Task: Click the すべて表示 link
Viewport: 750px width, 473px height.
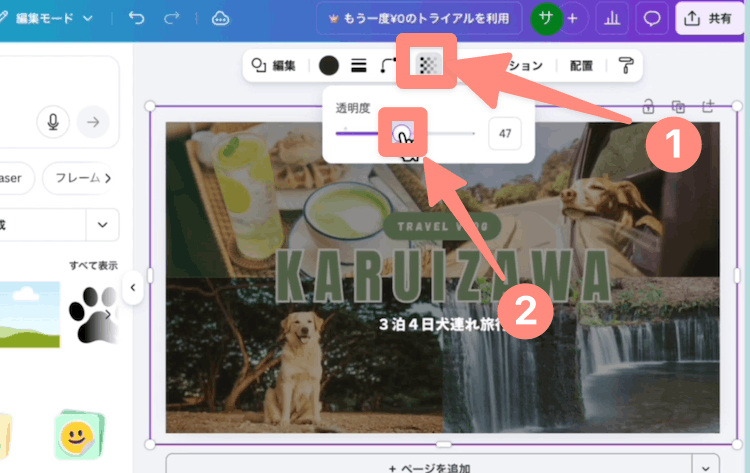Action: 93,265
